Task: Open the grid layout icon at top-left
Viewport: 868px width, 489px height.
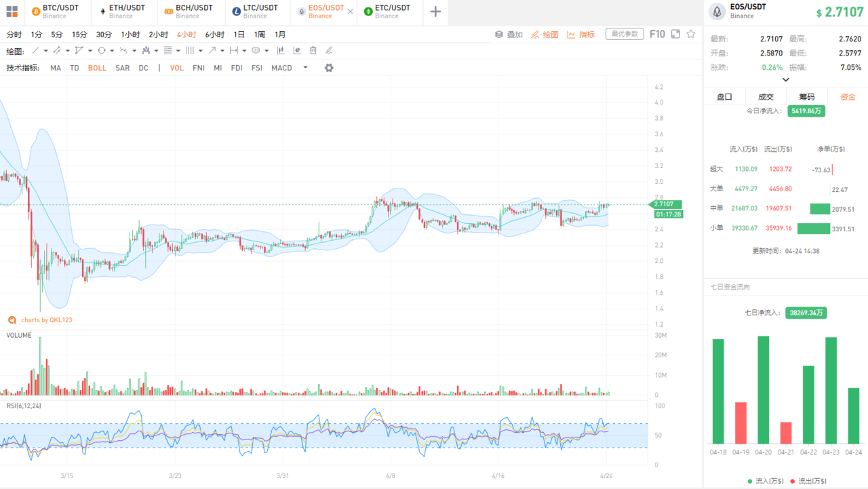Action: [12, 12]
